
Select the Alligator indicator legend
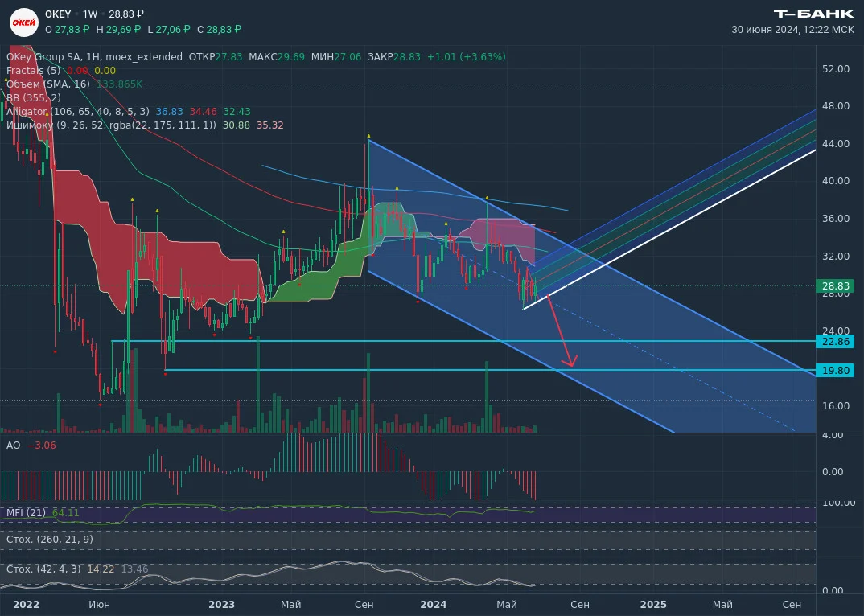point(78,111)
